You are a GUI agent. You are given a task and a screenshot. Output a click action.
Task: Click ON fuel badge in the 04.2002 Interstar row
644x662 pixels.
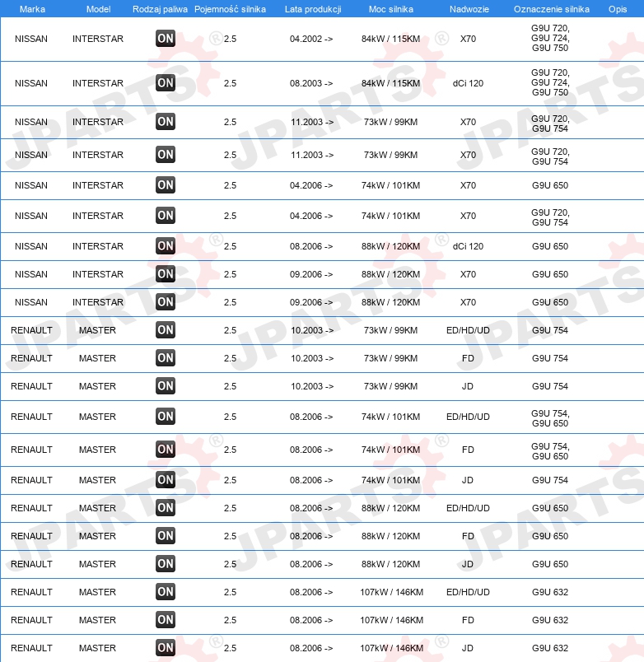click(165, 39)
